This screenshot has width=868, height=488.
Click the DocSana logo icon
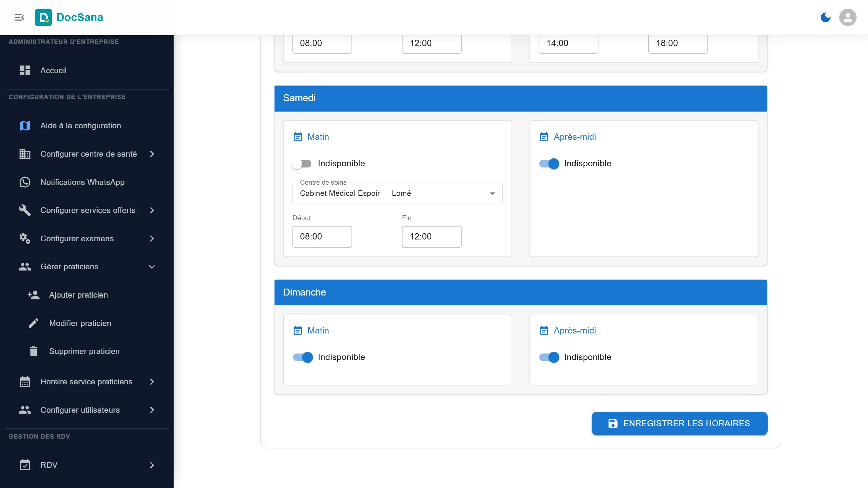click(x=43, y=17)
